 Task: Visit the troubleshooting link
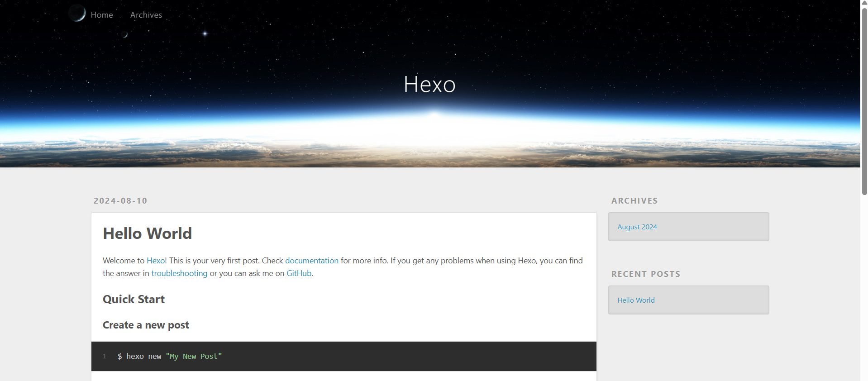click(x=179, y=273)
